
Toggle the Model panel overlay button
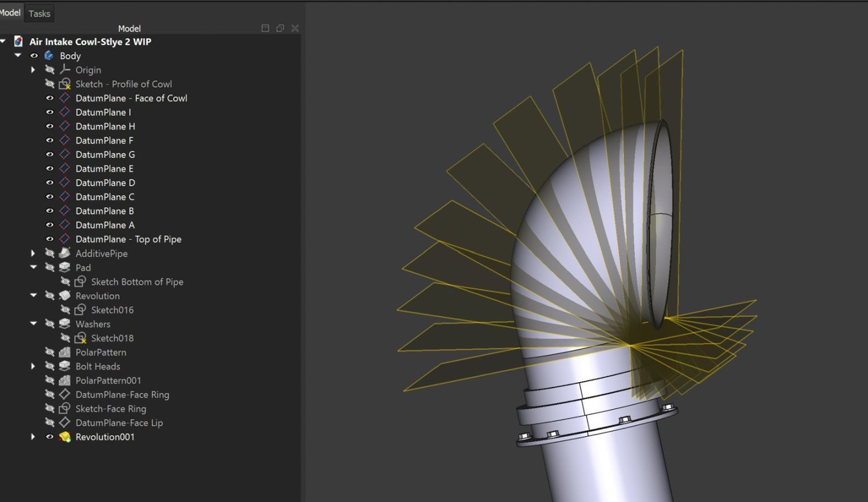coord(265,28)
